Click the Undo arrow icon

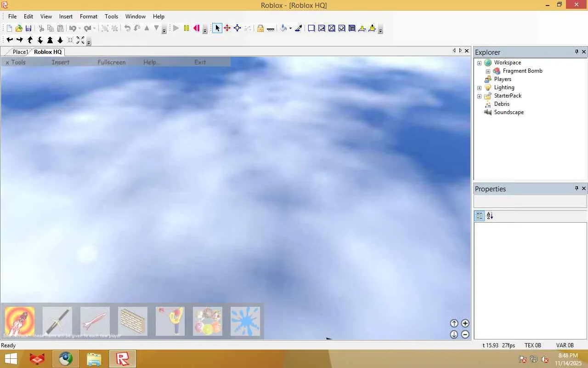[x=72, y=29]
